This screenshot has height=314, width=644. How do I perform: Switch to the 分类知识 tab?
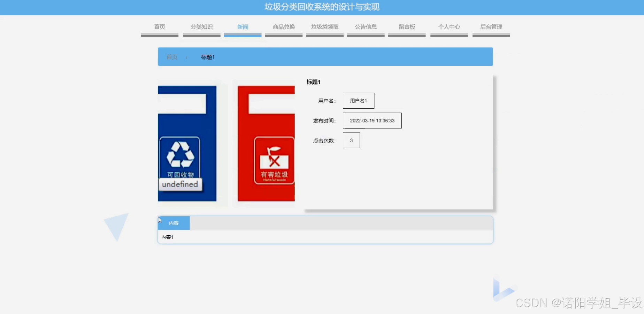tap(201, 27)
